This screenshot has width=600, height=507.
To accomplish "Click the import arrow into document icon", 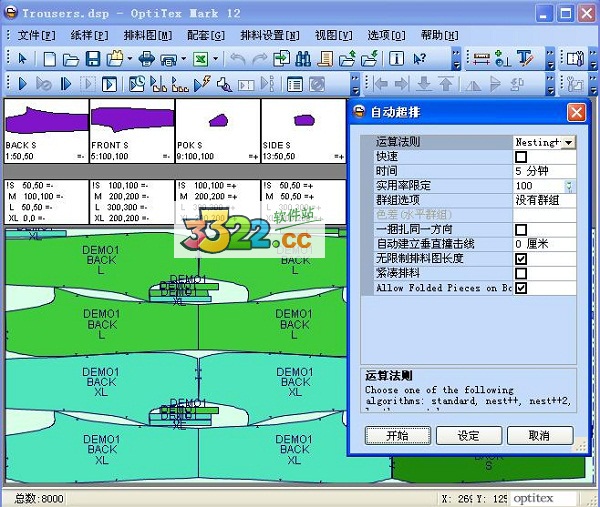I will tap(282, 59).
